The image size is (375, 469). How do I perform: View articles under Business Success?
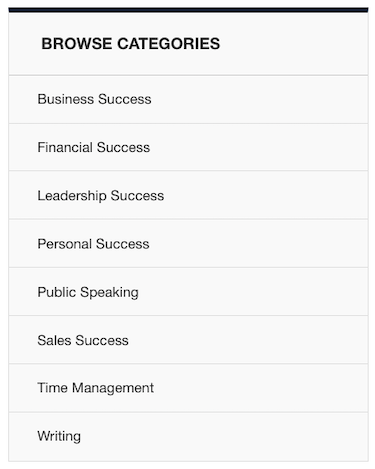tap(94, 99)
